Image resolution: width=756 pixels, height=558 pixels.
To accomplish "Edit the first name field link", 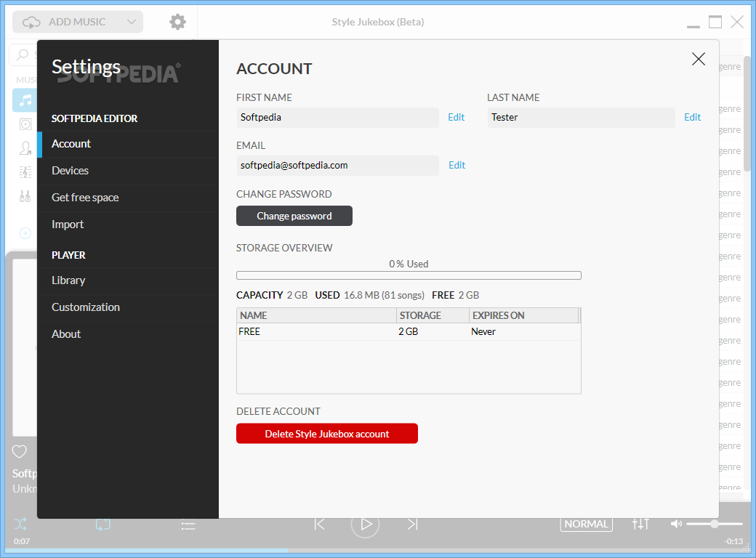I will pos(456,118).
